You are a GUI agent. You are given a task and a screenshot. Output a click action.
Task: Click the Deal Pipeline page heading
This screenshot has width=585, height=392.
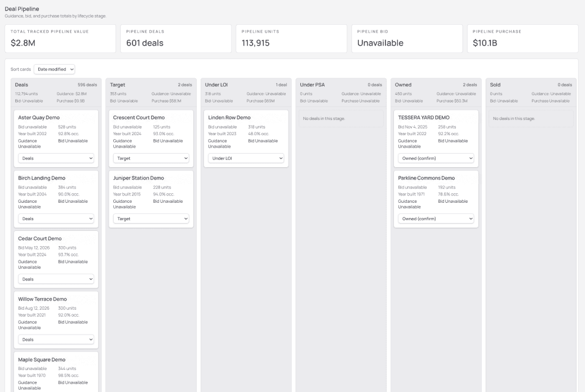coord(22,8)
